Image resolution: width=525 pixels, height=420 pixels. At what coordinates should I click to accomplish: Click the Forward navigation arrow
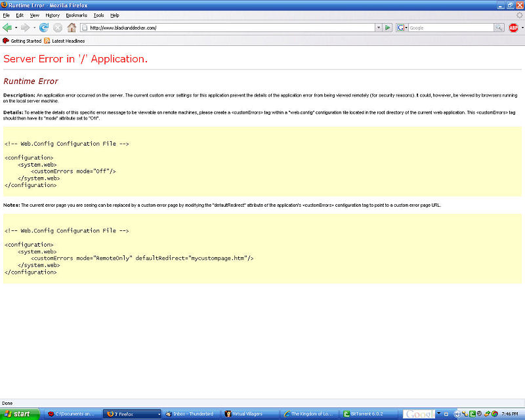click(25, 28)
